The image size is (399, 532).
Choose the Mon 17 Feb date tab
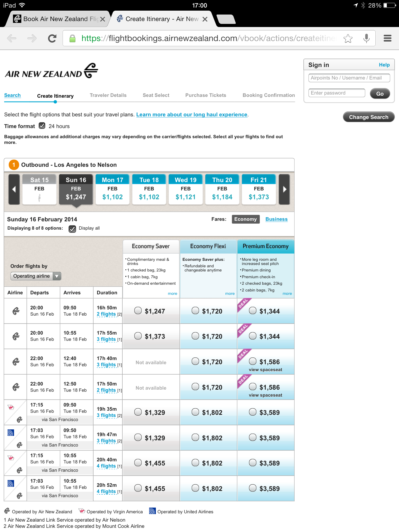coord(112,189)
